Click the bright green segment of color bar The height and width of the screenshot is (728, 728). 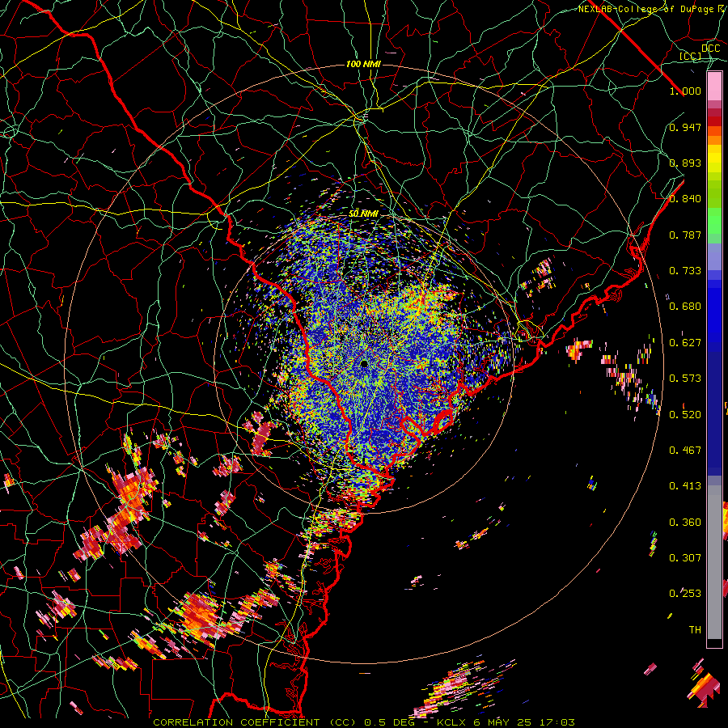click(714, 221)
